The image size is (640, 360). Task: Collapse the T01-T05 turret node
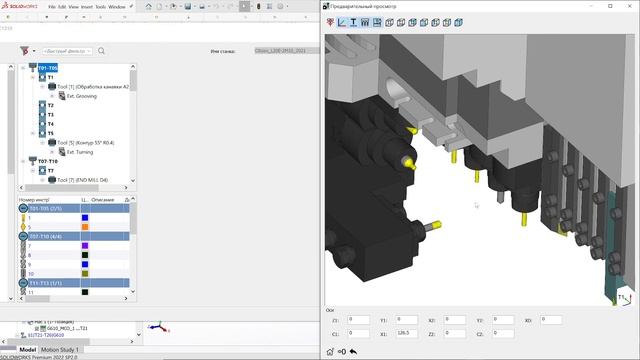(23, 68)
